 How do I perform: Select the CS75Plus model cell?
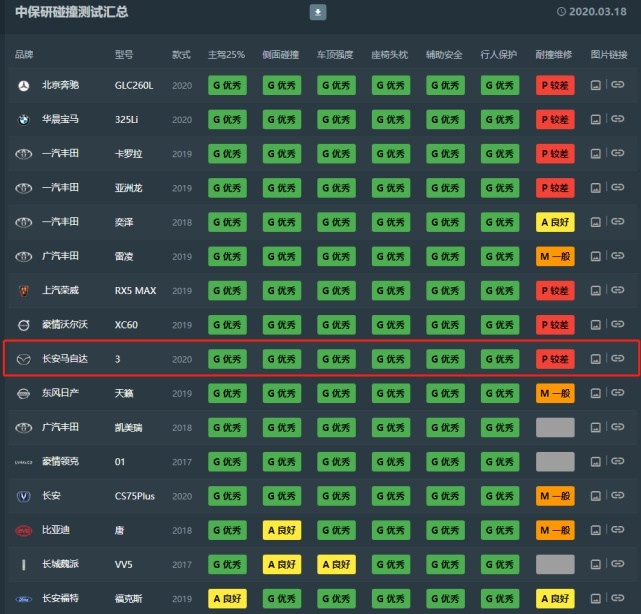click(134, 496)
